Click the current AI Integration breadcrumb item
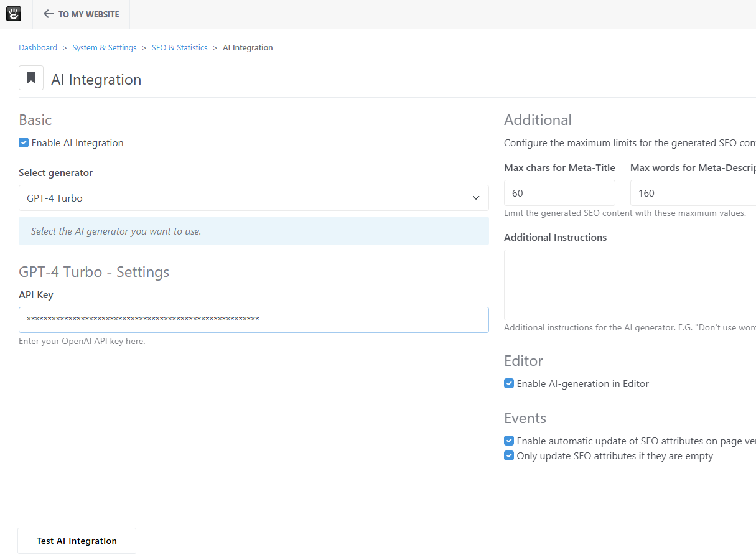Screen dimensions: 756x560 click(248, 48)
